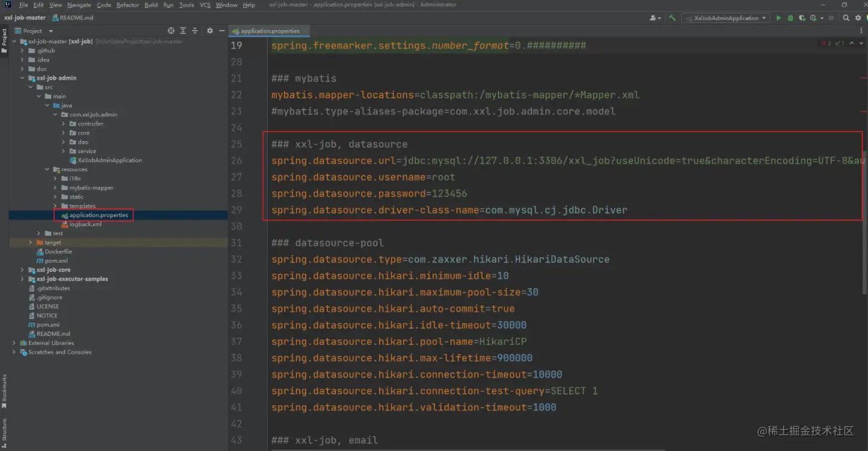
Task: Build the project with the hammer icon
Action: coord(672,18)
